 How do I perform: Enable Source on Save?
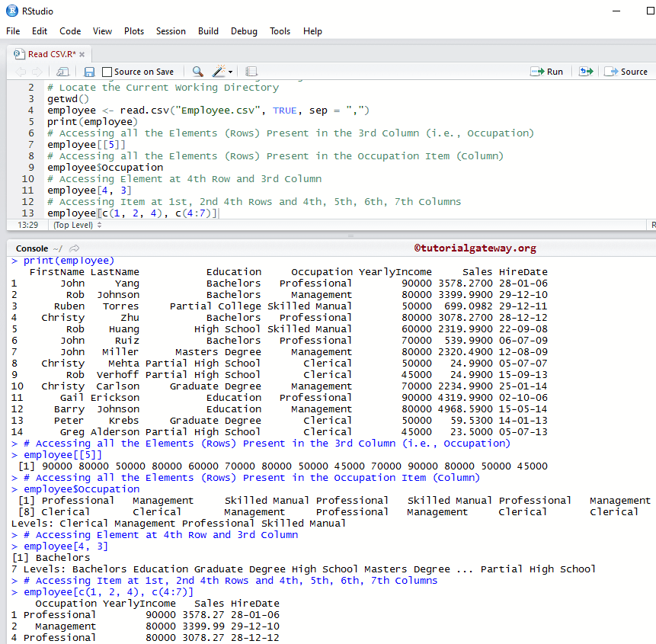106,71
